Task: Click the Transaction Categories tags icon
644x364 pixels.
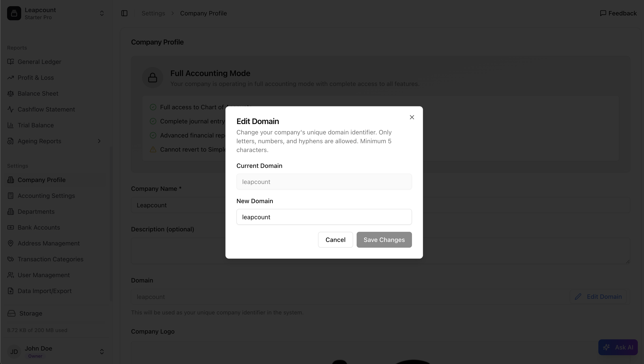Action: (x=11, y=259)
